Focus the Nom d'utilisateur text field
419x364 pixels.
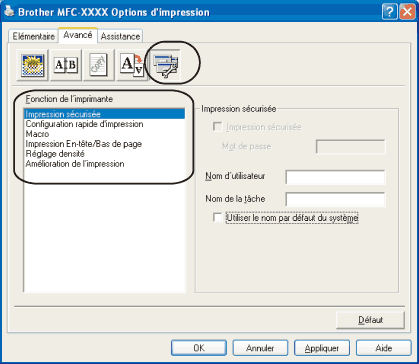pyautogui.click(x=335, y=177)
